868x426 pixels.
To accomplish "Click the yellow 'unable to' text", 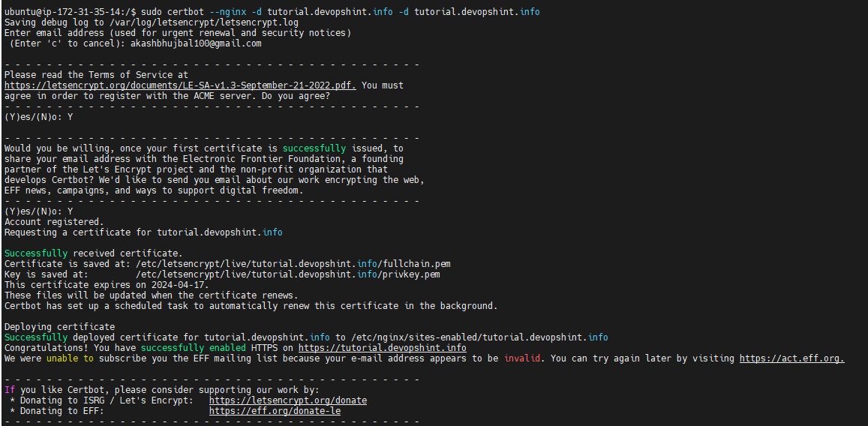I will [70, 358].
